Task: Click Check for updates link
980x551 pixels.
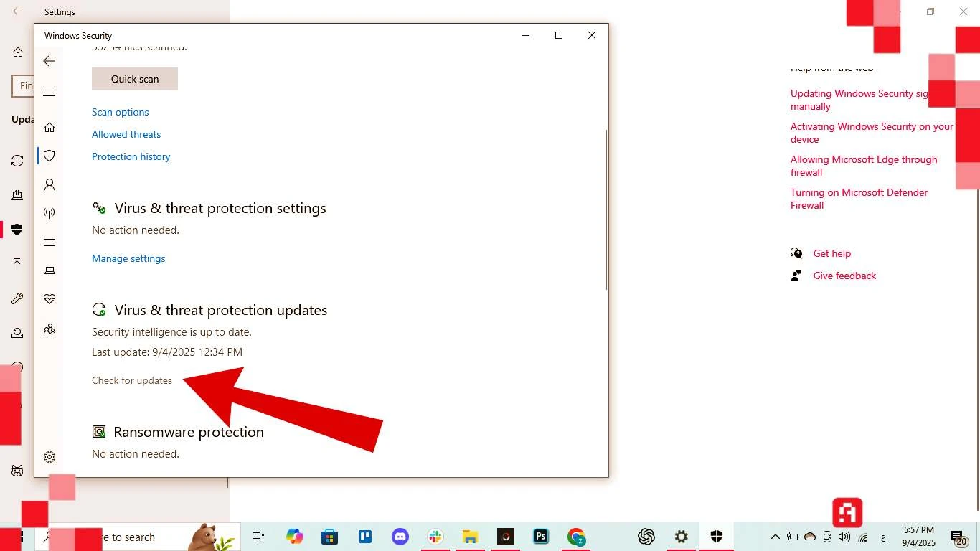Action: tap(132, 380)
